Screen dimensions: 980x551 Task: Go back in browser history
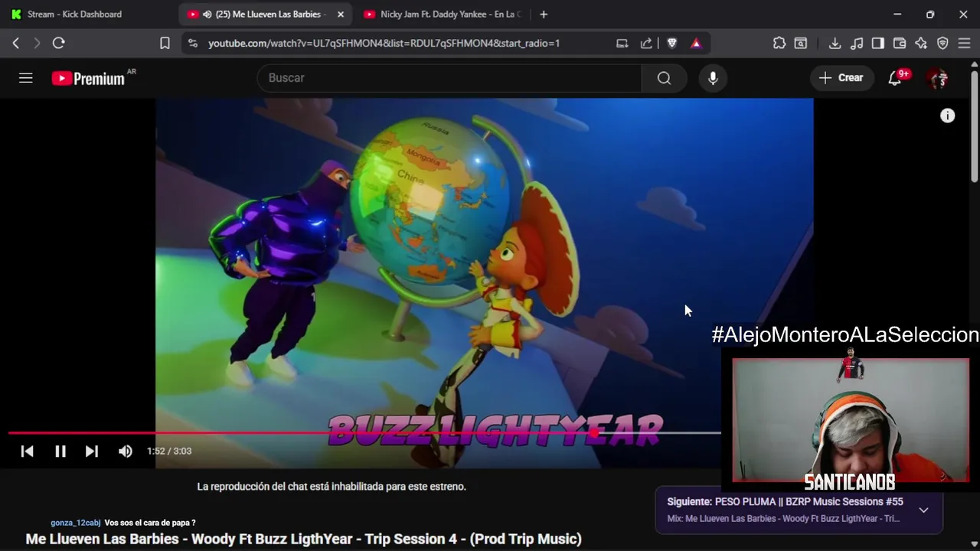pyautogui.click(x=16, y=44)
